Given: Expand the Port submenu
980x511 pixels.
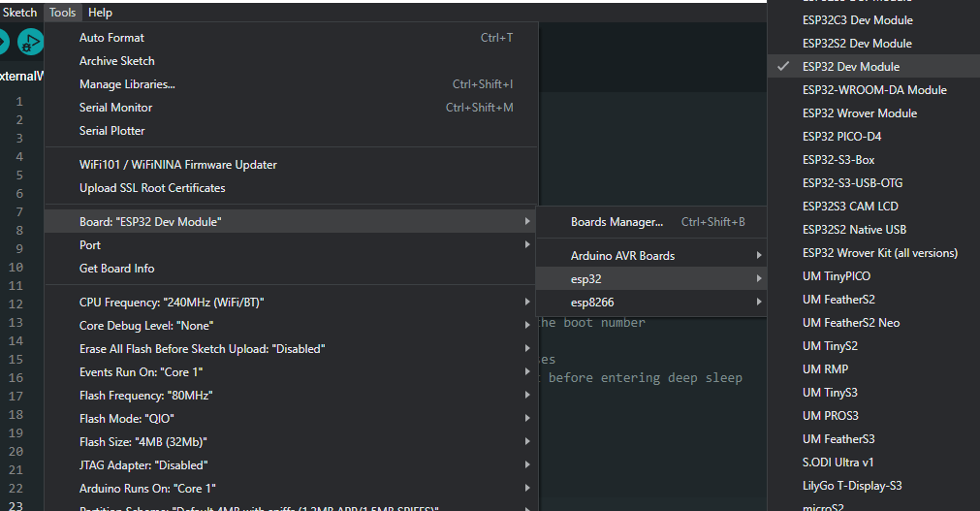Looking at the screenshot, I should [291, 245].
